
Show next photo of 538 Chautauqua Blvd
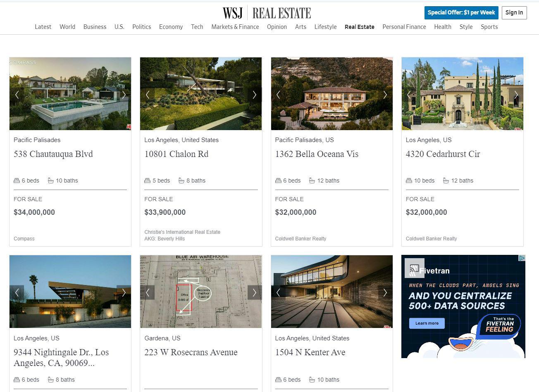pyautogui.click(x=124, y=95)
